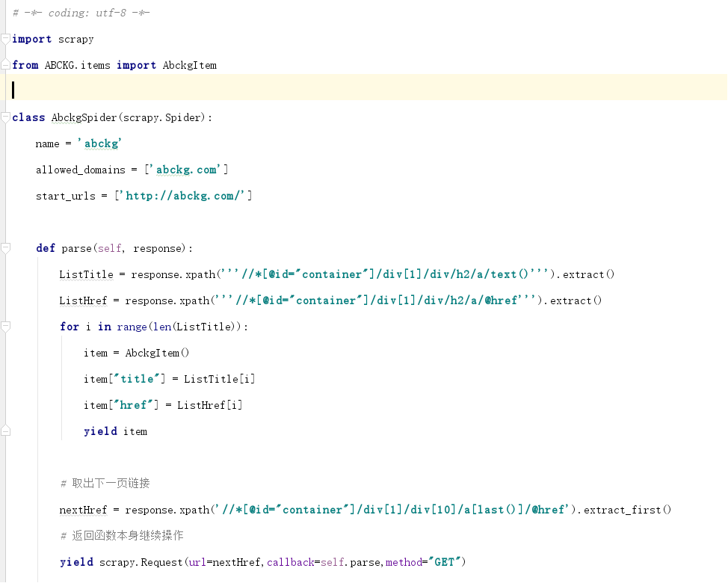Collapse the for loop fold marker
This screenshot has height=583, width=728.
click(x=5, y=327)
